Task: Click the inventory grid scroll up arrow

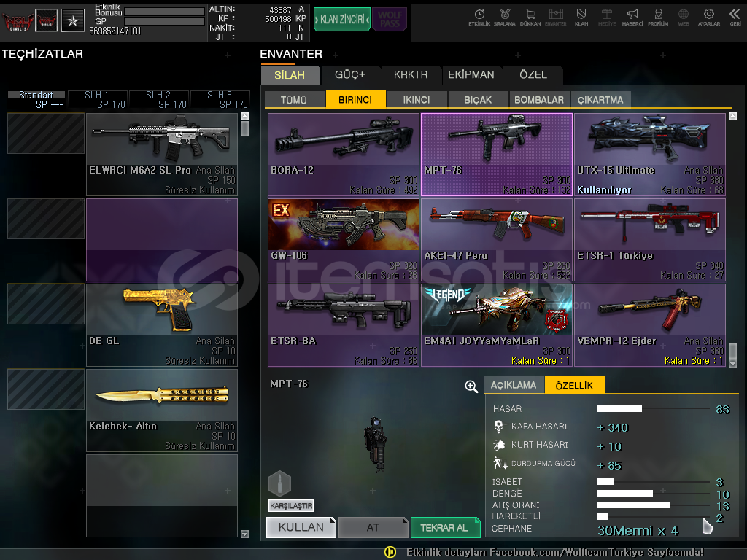Action: pos(732,116)
